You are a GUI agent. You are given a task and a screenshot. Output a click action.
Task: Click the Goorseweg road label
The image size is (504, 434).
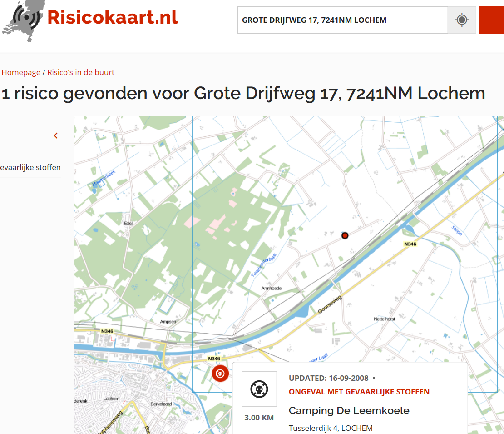(x=330, y=304)
